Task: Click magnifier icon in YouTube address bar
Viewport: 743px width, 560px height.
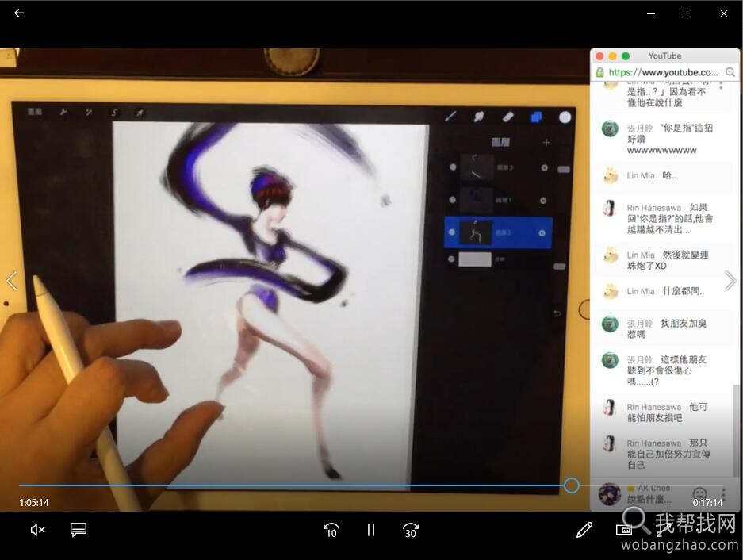Action: click(x=730, y=72)
